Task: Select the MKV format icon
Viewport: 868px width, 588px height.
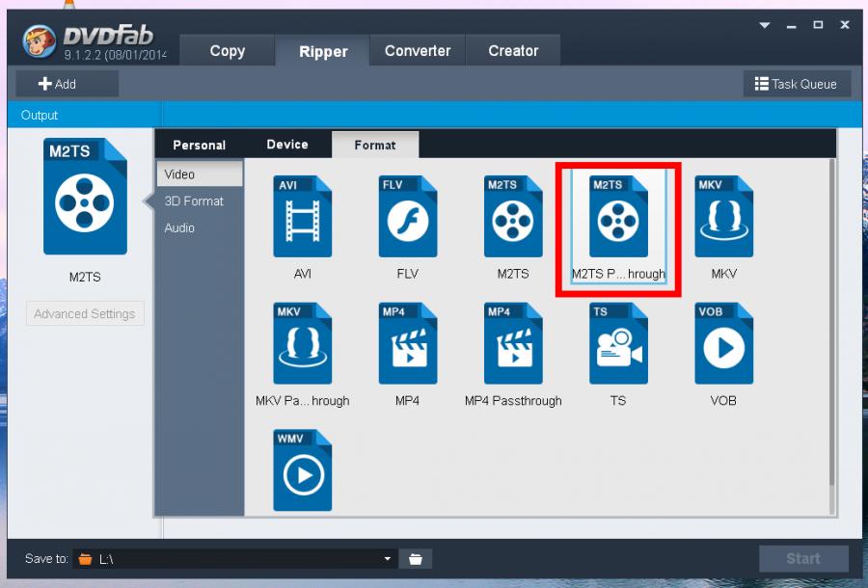Action: click(x=723, y=216)
